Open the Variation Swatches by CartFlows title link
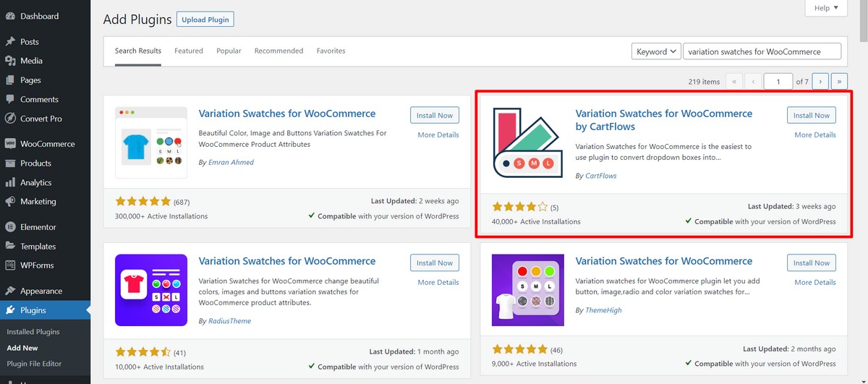The height and width of the screenshot is (384, 868). coord(664,120)
